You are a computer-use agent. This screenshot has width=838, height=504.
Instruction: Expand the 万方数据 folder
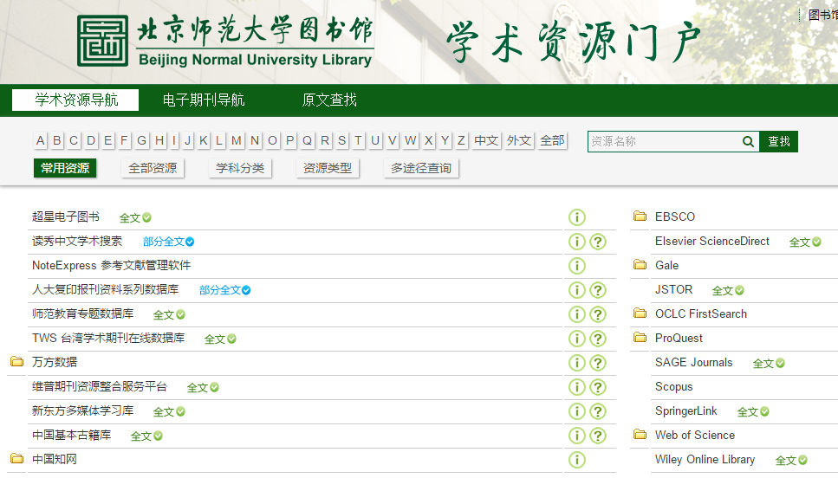(16, 362)
